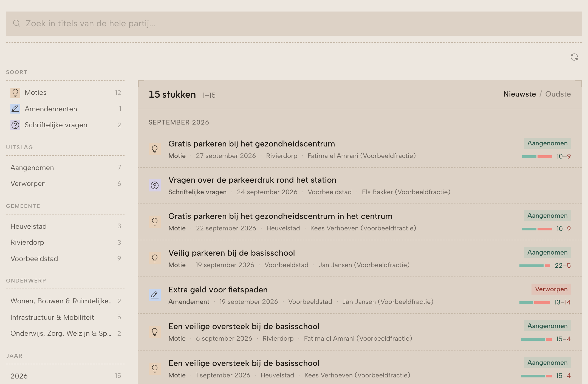
Task: Filter by year 2026
Action: (x=65, y=376)
